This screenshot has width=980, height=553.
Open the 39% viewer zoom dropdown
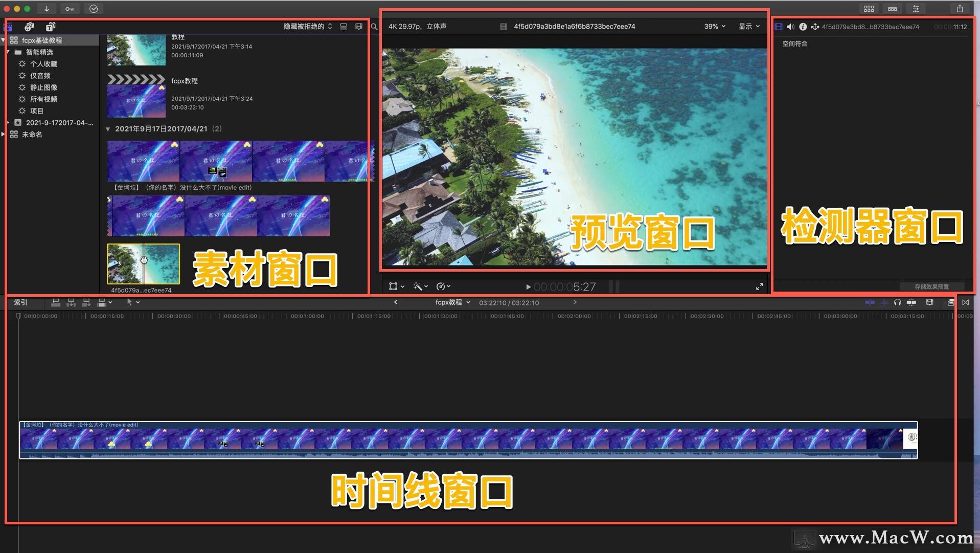pos(715,27)
